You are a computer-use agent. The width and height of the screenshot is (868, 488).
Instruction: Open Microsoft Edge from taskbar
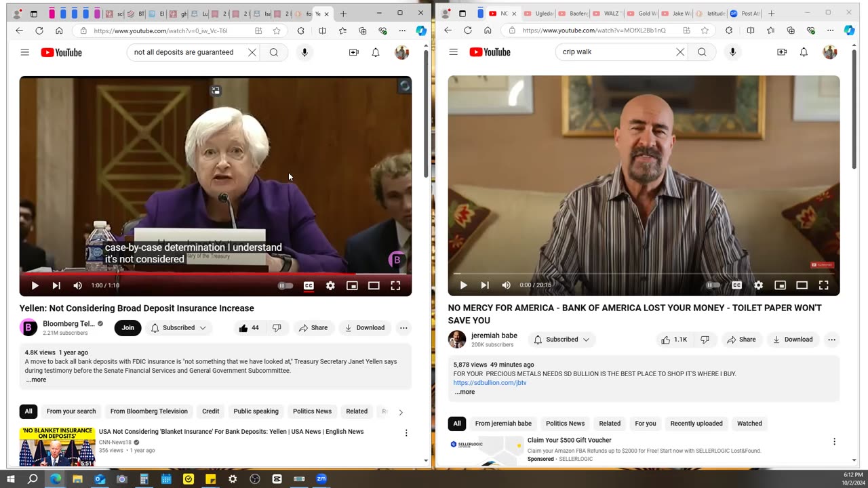pyautogui.click(x=55, y=479)
